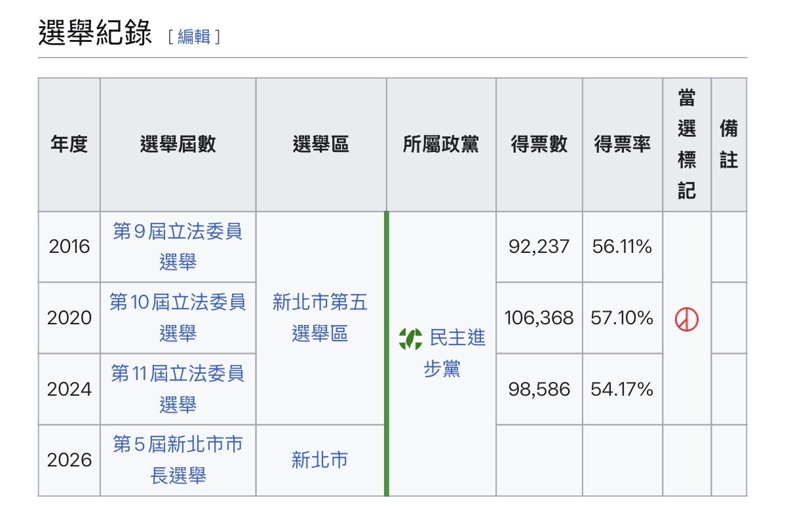
Task: Click the red elected mark icon
Action: (687, 319)
